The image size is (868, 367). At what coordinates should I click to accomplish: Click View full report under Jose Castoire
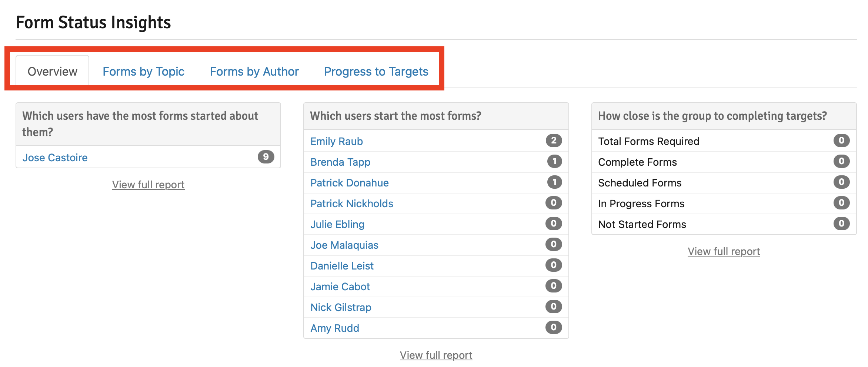coord(148,185)
